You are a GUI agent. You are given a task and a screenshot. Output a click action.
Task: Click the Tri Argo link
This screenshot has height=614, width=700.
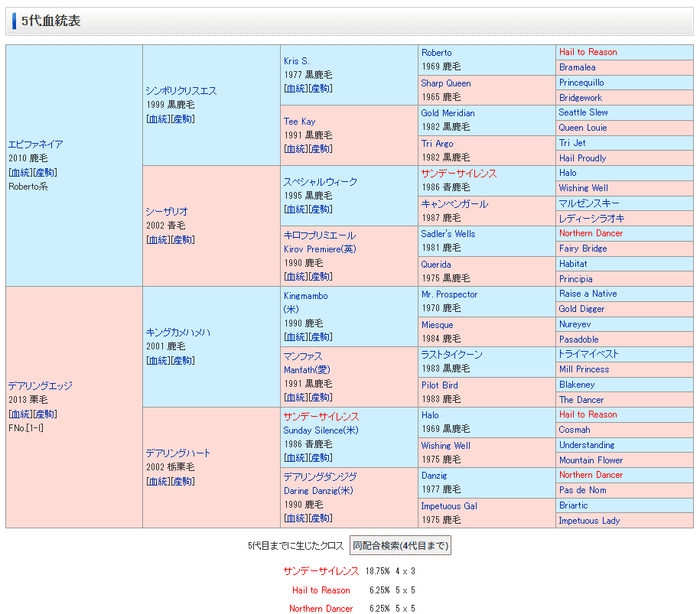437,143
